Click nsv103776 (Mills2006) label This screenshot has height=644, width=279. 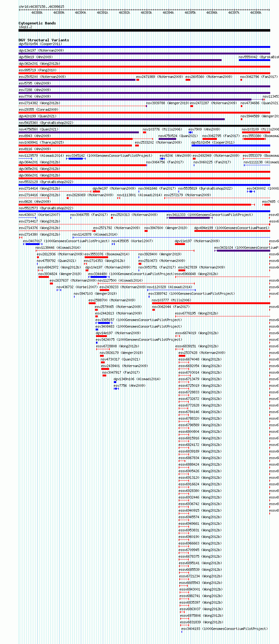pos(162,130)
